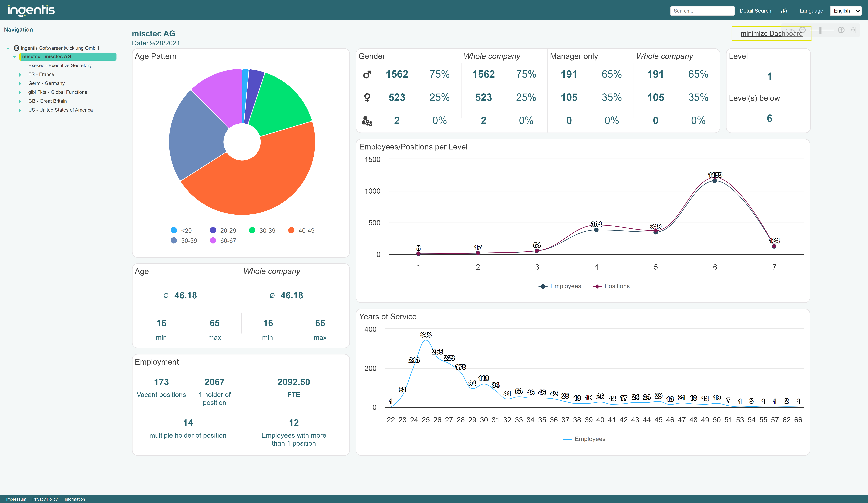Expand the FR - France tree node
The height and width of the screenshot is (503, 868).
tap(20, 74)
